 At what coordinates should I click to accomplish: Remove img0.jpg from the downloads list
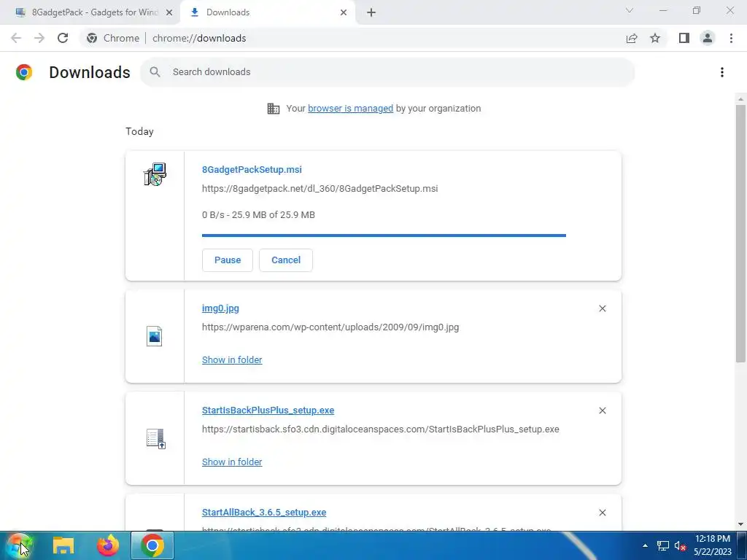(x=602, y=308)
